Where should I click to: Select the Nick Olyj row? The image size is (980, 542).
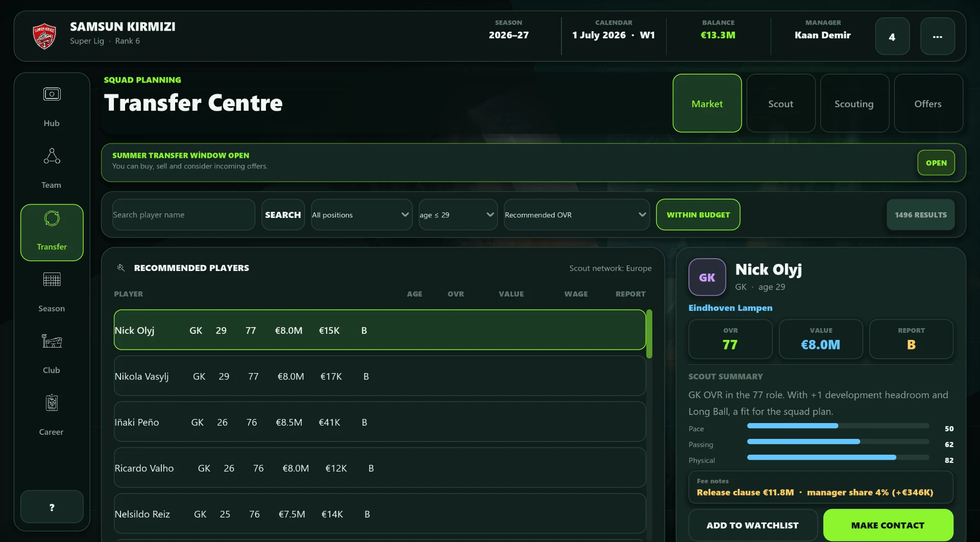(x=380, y=330)
